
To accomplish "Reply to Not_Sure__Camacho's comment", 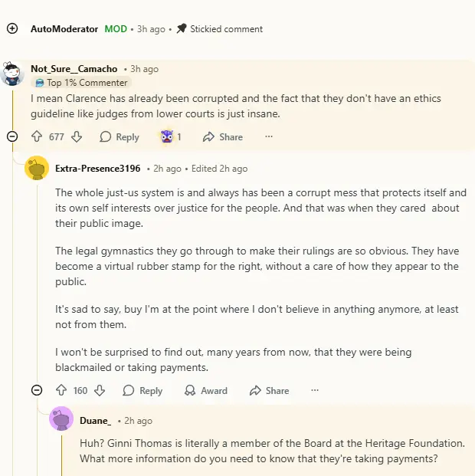I will point(120,136).
